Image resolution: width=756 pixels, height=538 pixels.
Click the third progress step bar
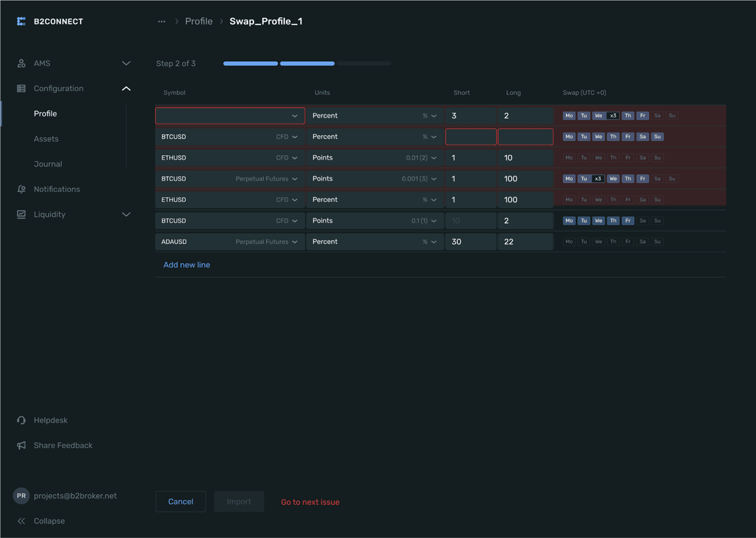(364, 64)
